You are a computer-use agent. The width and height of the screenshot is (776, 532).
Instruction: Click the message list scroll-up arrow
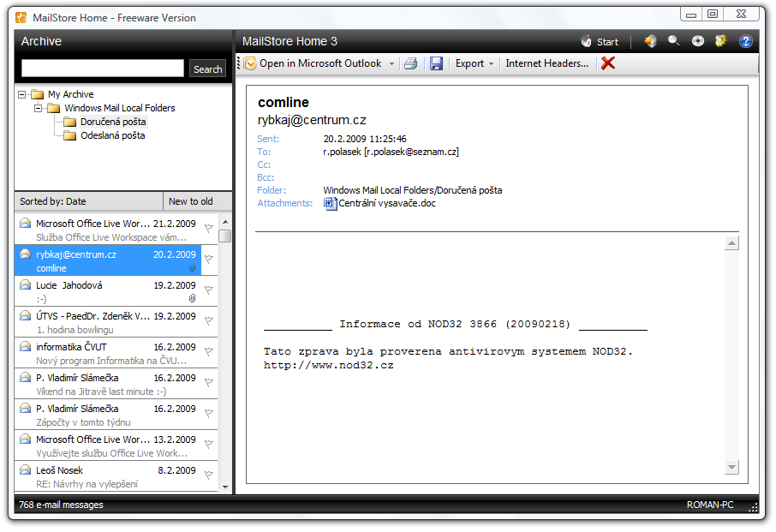tap(225, 222)
